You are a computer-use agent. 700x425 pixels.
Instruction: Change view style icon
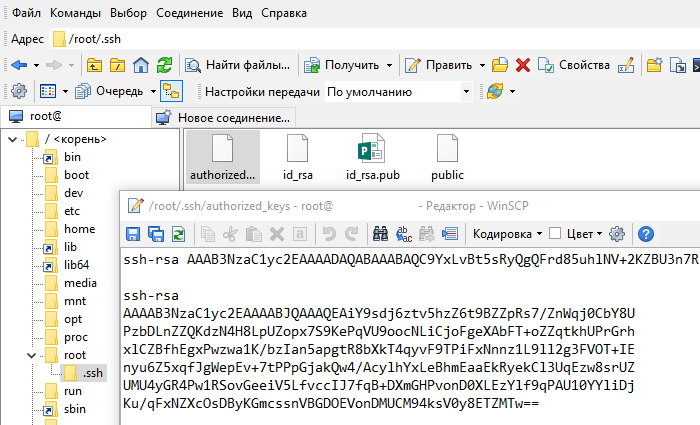[x=48, y=91]
